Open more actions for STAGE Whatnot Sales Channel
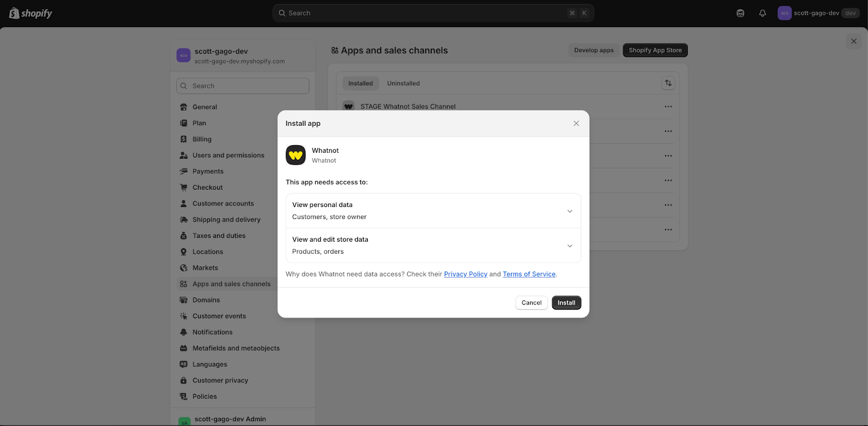The width and height of the screenshot is (868, 426). (x=668, y=107)
